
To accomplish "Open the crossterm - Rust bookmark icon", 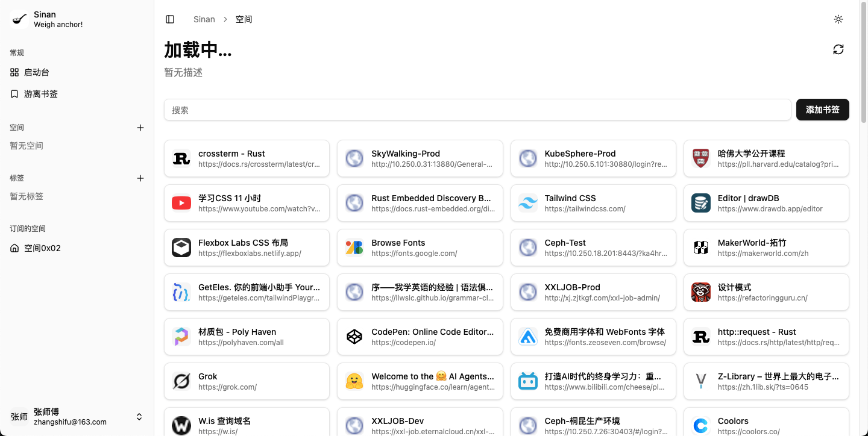I will 181,158.
